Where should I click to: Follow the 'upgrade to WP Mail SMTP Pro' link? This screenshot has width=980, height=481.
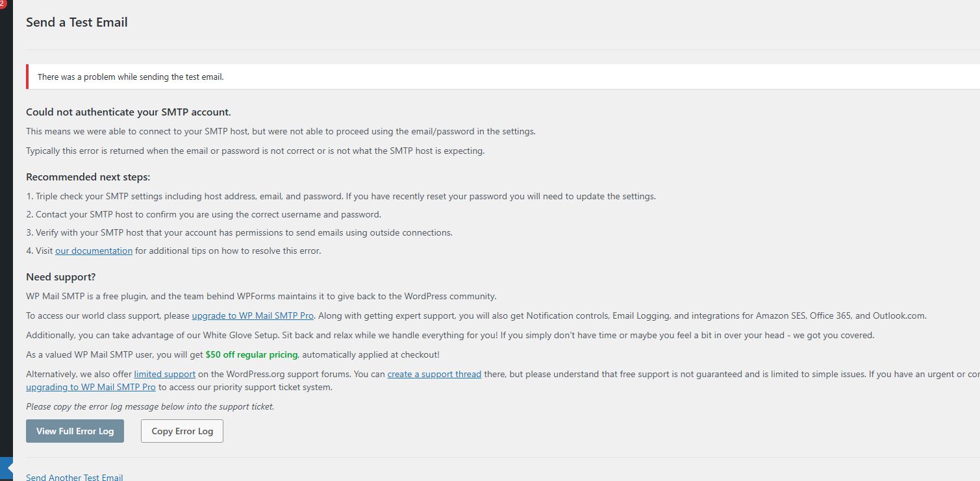(x=253, y=315)
